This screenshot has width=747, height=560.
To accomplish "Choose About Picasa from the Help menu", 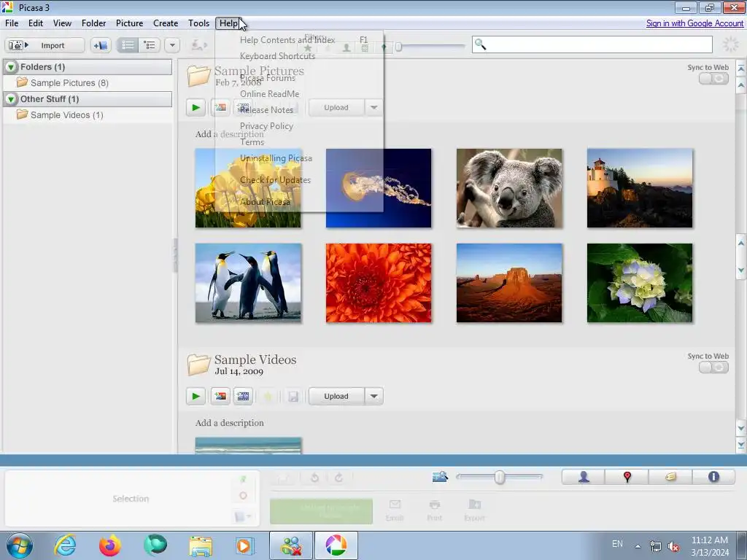I will tap(299, 202).
